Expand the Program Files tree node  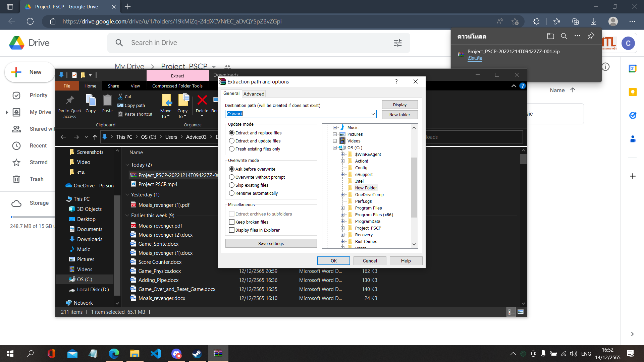pos(342,208)
